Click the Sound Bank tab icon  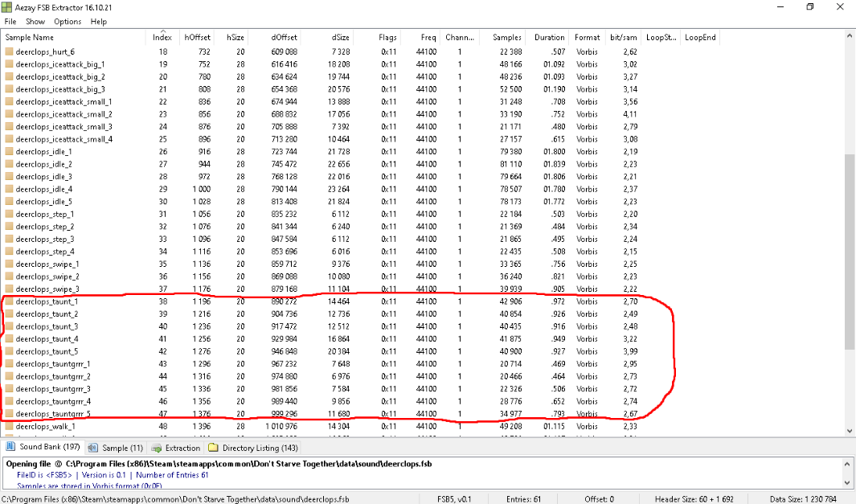(x=11, y=447)
